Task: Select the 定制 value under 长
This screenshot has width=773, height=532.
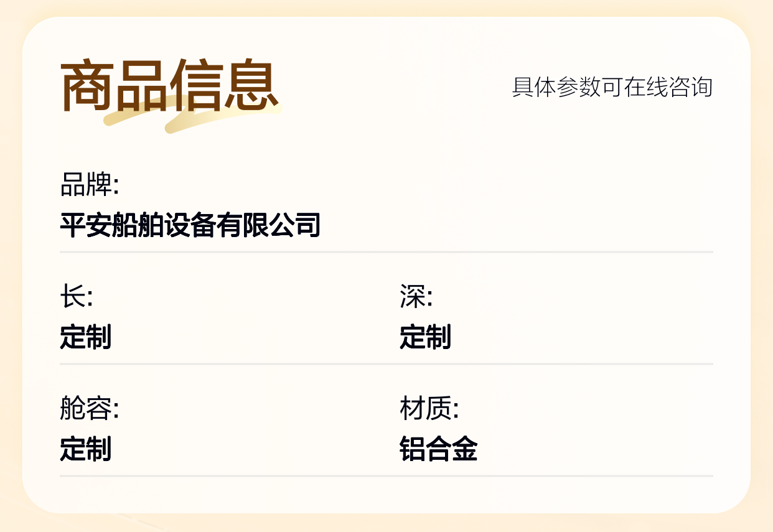Action: tap(85, 337)
